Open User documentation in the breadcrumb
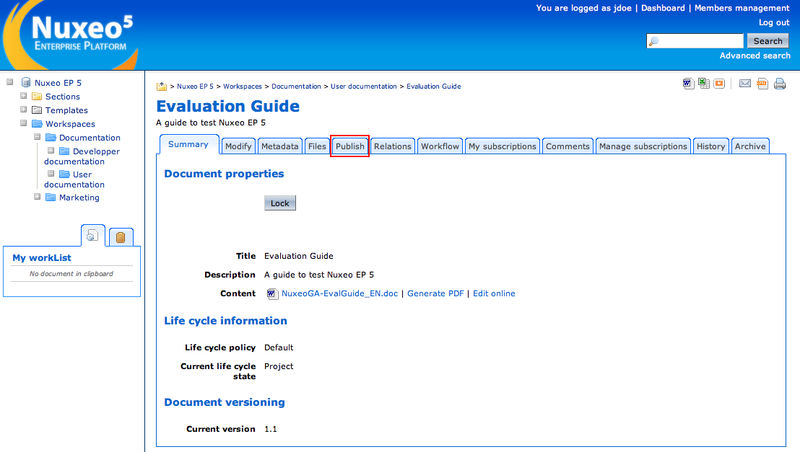This screenshot has width=800, height=452. point(363,87)
